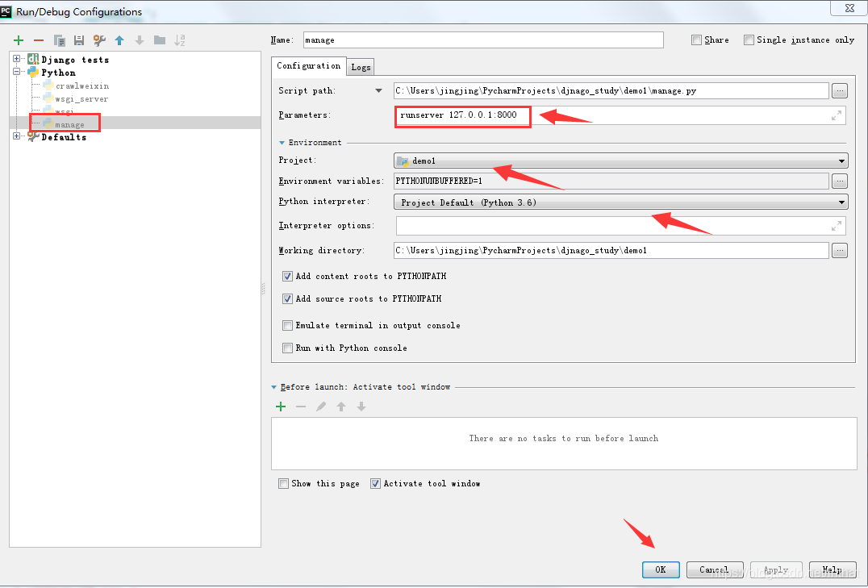Image resolution: width=868 pixels, height=588 pixels.
Task: Move configuration down with gray arrow
Action: (x=140, y=40)
